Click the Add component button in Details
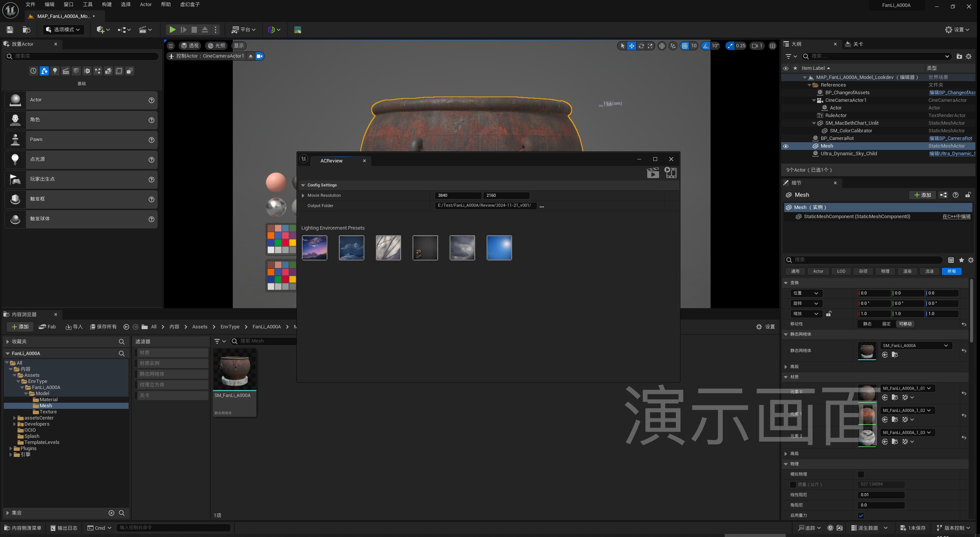The image size is (980, 537). [x=922, y=195]
